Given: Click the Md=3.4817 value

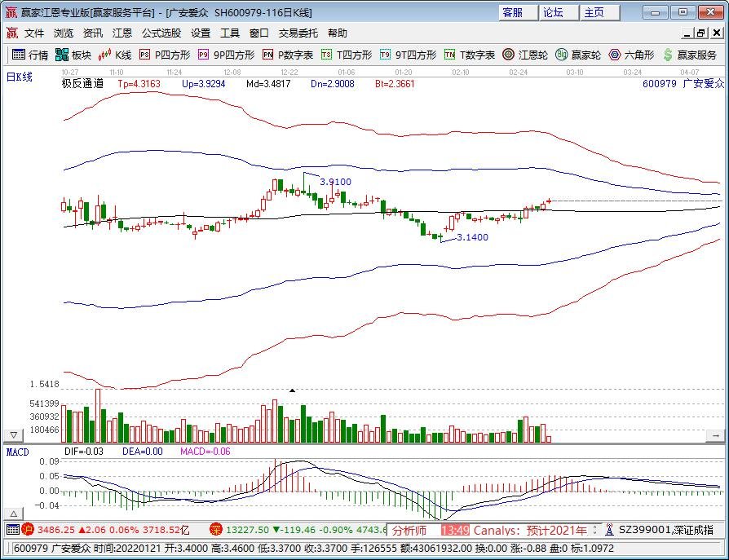Looking at the screenshot, I should [268, 84].
